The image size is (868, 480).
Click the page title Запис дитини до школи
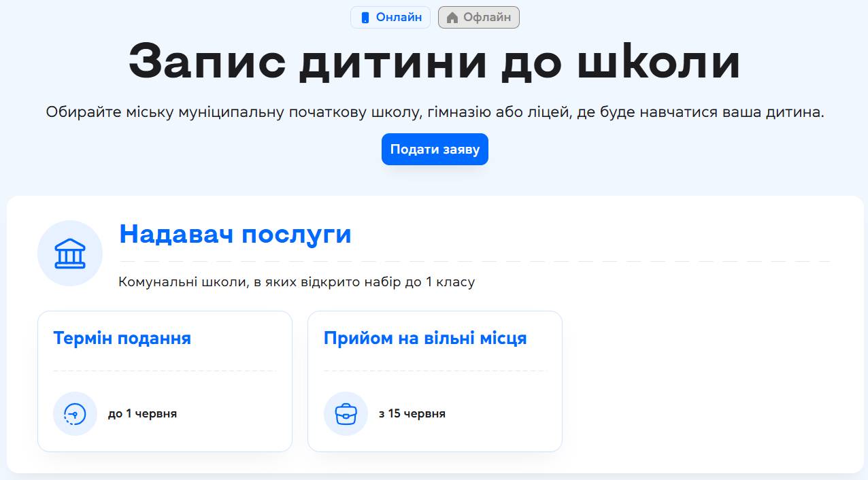(x=434, y=63)
